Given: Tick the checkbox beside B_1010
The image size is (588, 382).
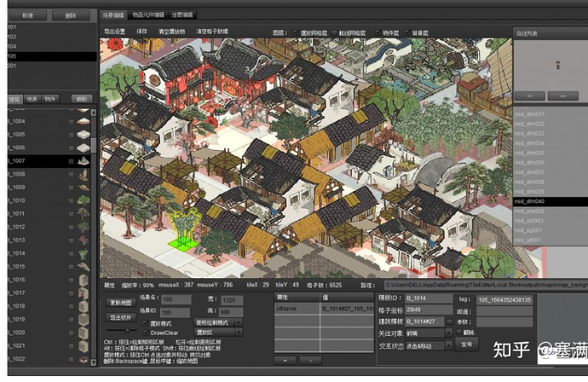Looking at the screenshot, I should [71, 200].
